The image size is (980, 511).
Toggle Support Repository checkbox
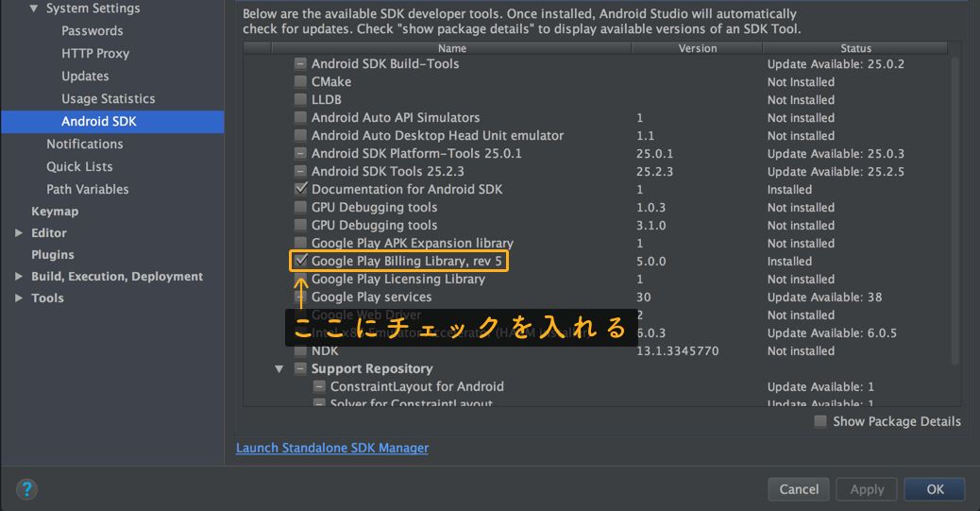point(300,368)
